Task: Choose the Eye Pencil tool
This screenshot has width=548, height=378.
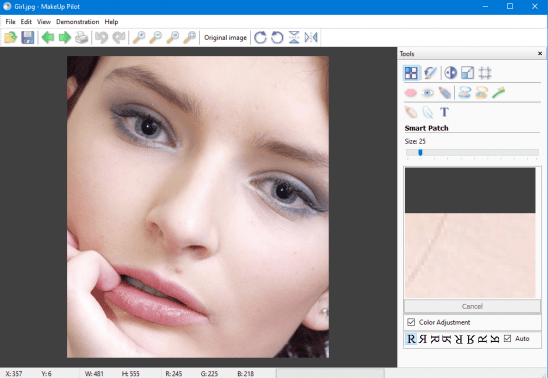Action: point(445,93)
